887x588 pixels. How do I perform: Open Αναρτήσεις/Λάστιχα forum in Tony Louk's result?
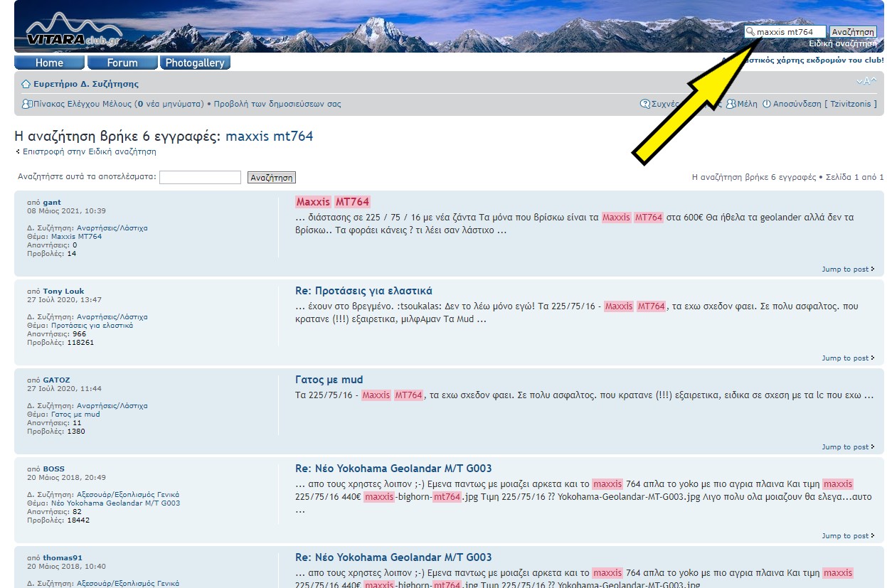pyautogui.click(x=112, y=317)
